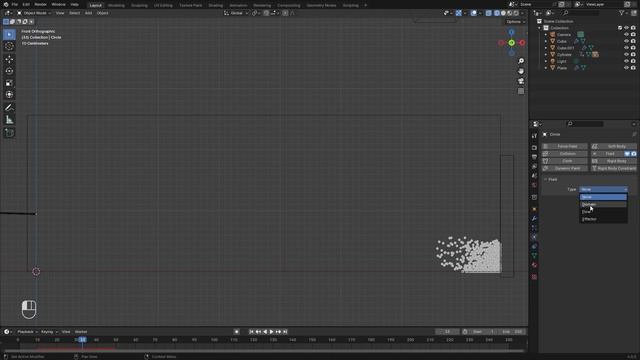640x360 pixels.
Task: Open the Scene properties tab
Action: point(534,176)
